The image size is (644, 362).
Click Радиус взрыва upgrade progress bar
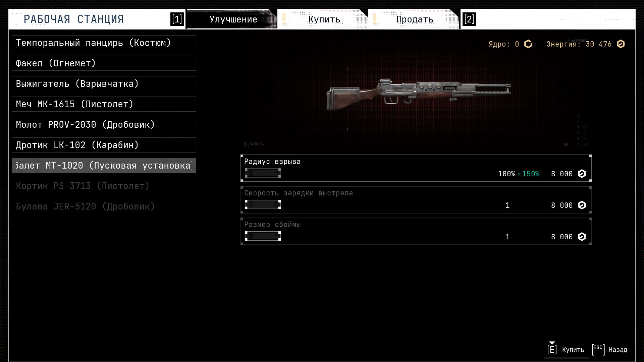coord(263,173)
